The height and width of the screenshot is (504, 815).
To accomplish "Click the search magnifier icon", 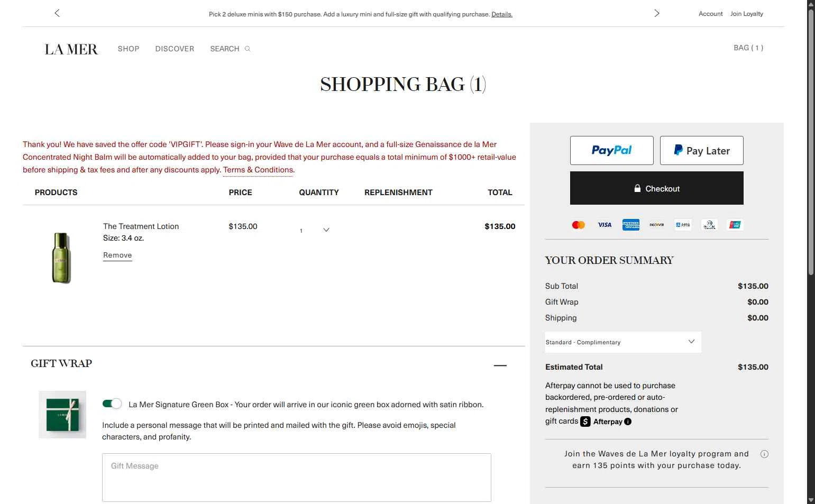I will (247, 49).
